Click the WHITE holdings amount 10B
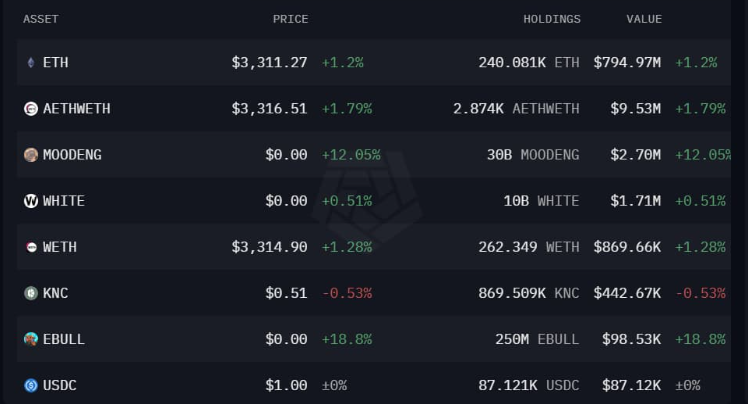The height and width of the screenshot is (404, 748). (516, 201)
